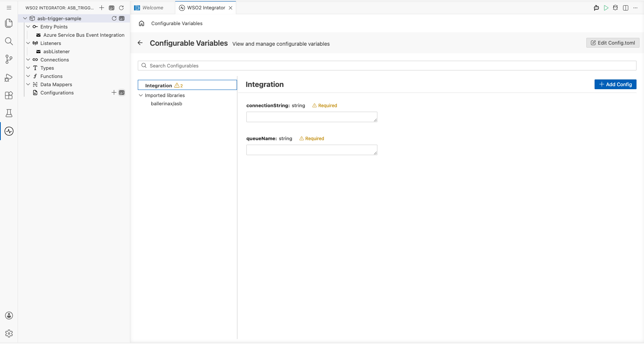Click the Add Config button
Viewport: 644px width, 344px height.
(x=616, y=84)
